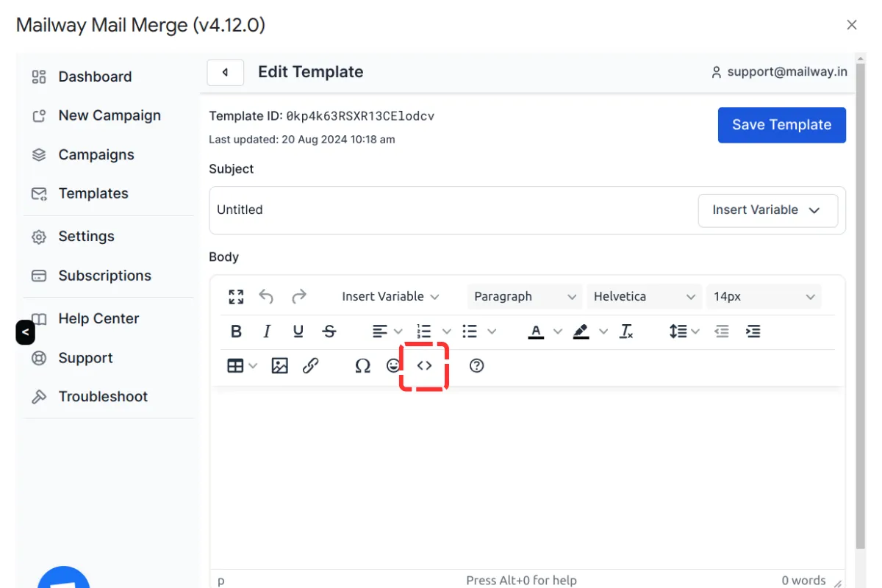Clear formatting with the Tx icon

click(x=626, y=331)
